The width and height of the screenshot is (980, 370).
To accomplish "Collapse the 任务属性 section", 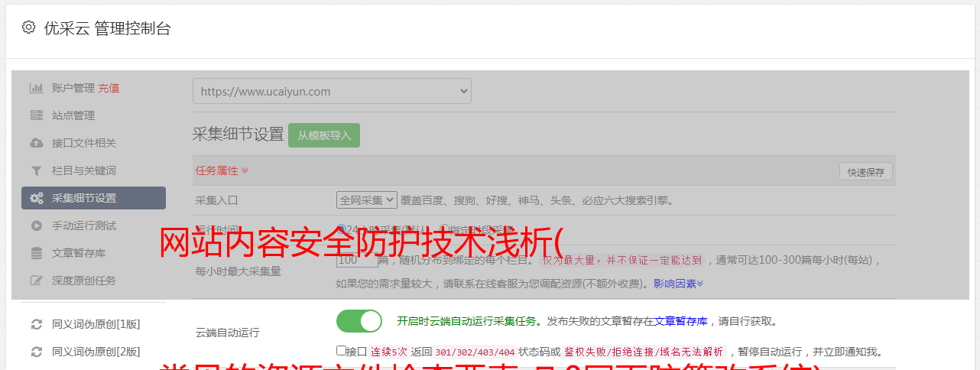I will click(x=222, y=170).
